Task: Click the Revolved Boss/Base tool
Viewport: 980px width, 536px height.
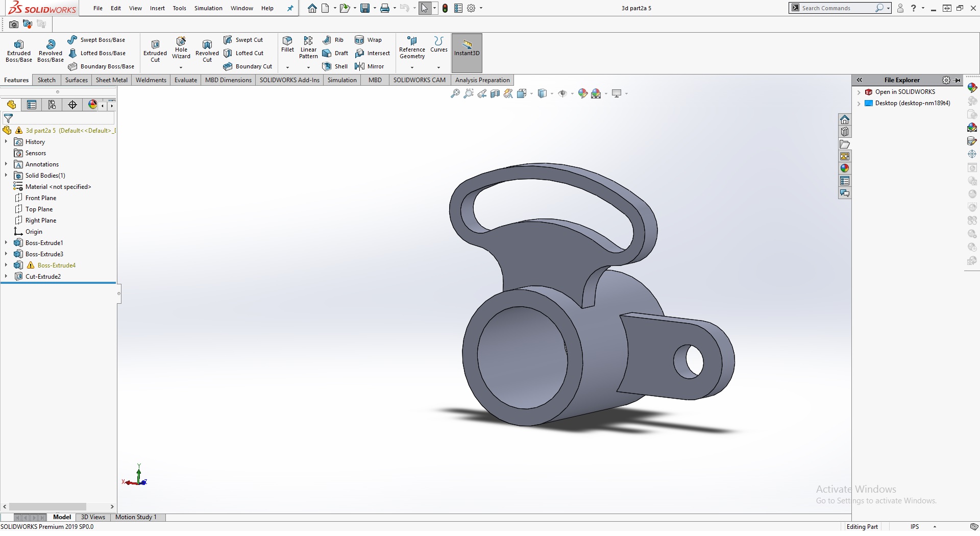Action: coord(50,51)
